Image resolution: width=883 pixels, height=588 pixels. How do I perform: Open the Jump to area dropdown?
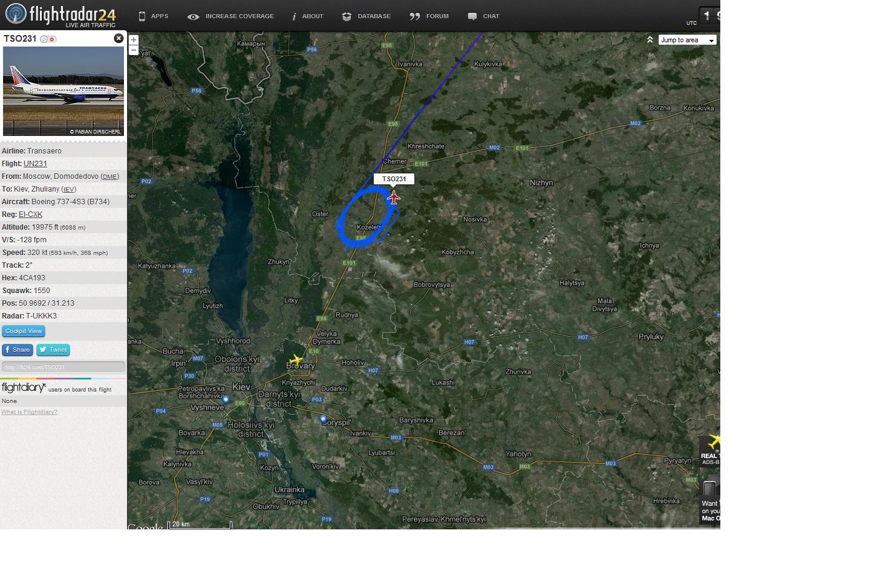[x=687, y=40]
